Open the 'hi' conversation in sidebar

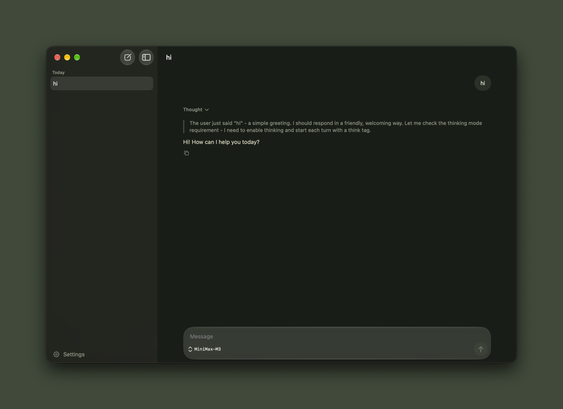[x=102, y=83]
